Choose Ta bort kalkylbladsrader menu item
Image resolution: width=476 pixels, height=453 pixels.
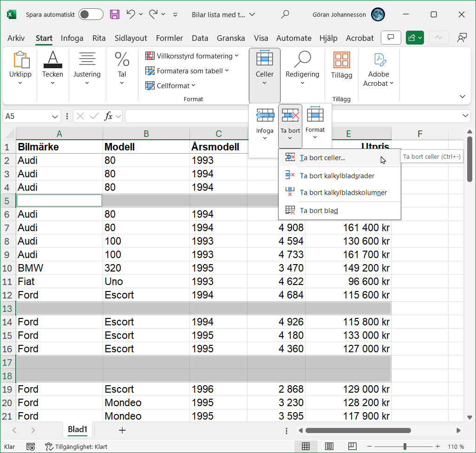point(337,176)
